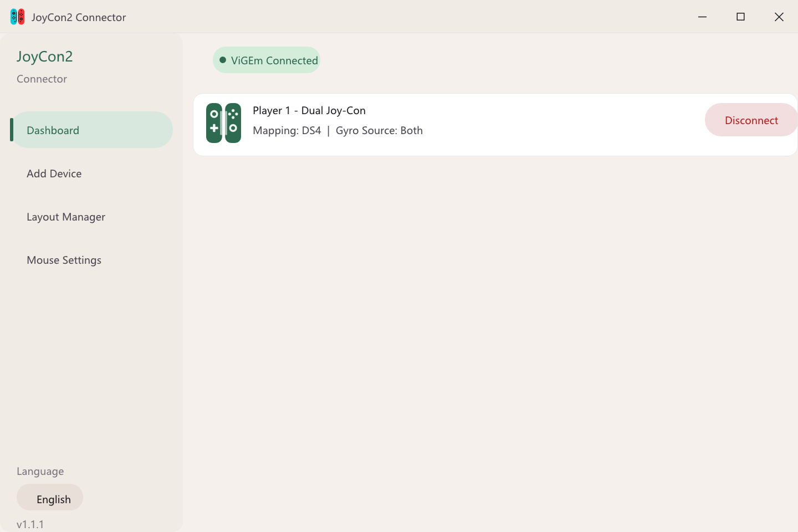Click the v1.1.1 version label
The image size is (798, 532).
30,524
